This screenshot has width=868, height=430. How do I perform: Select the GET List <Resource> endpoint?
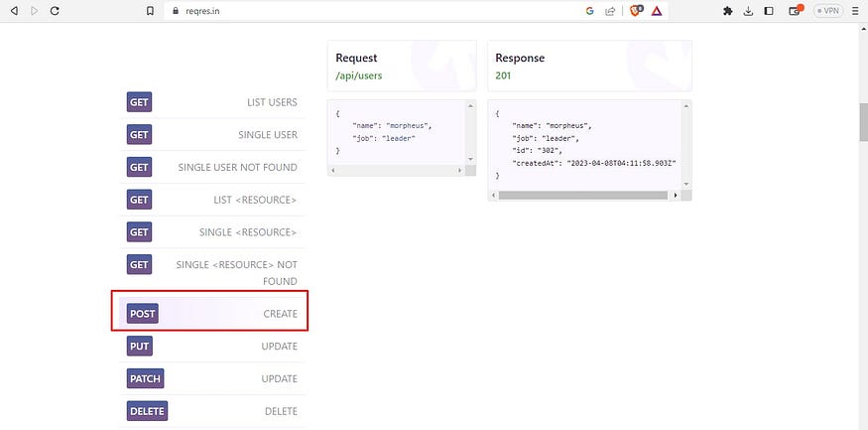click(x=212, y=200)
